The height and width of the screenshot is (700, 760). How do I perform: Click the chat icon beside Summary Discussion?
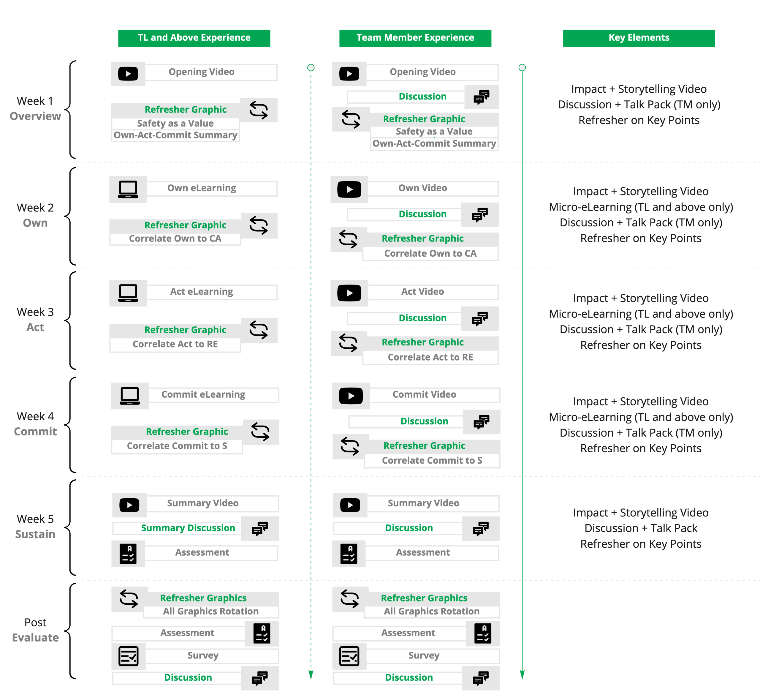pyautogui.click(x=260, y=528)
